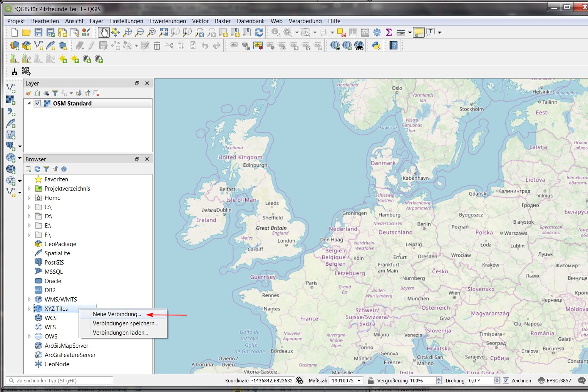The width and height of the screenshot is (588, 392).
Task: Expand the WMS/WMTS tree node
Action: (29, 299)
